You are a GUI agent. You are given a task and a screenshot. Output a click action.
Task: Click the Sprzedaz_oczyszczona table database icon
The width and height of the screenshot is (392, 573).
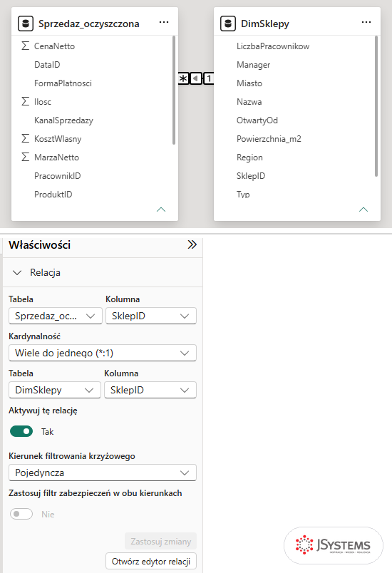pos(26,24)
